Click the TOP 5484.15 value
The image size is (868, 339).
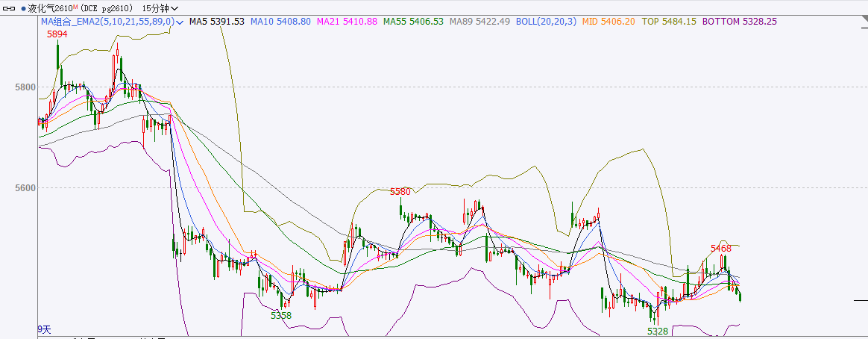[x=669, y=22]
